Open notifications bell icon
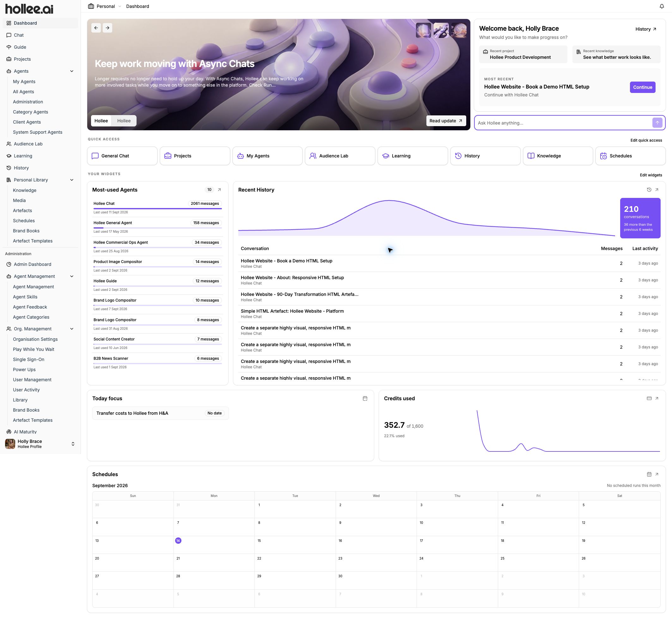The height and width of the screenshot is (619, 672). tap(661, 6)
